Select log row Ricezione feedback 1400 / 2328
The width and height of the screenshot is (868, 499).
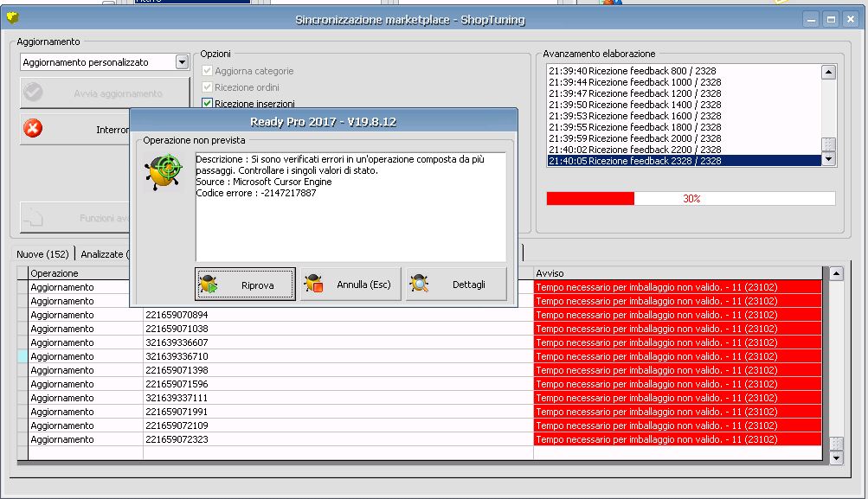[684, 105]
